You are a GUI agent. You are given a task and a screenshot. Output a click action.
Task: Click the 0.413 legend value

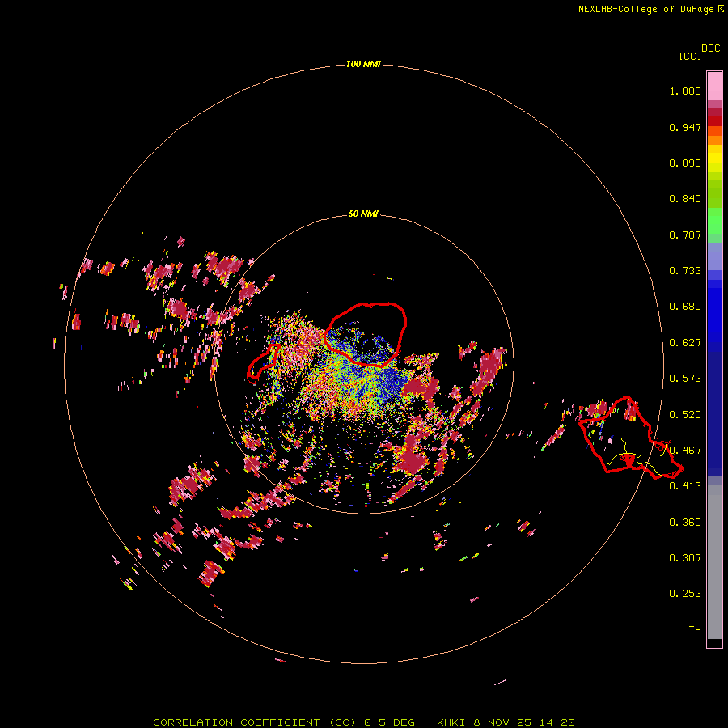[x=685, y=486]
